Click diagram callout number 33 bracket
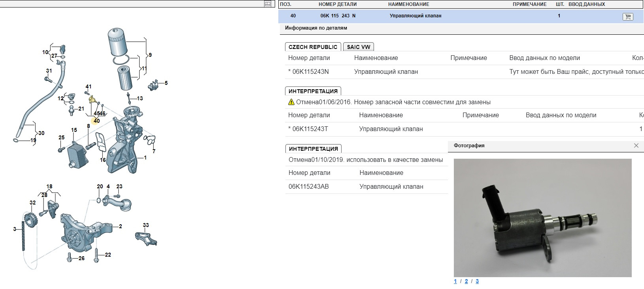The image size is (644, 289). pyautogui.click(x=146, y=225)
